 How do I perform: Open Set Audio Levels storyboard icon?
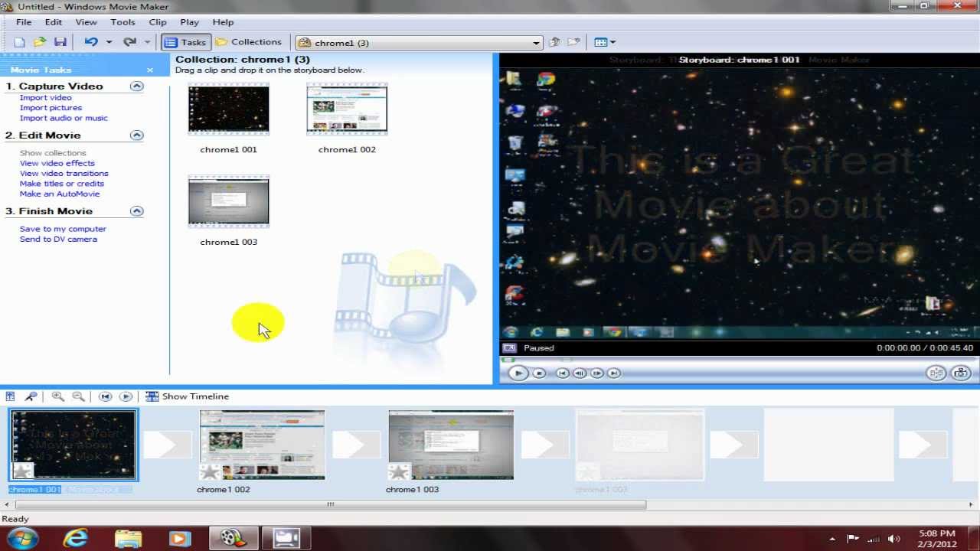point(11,396)
